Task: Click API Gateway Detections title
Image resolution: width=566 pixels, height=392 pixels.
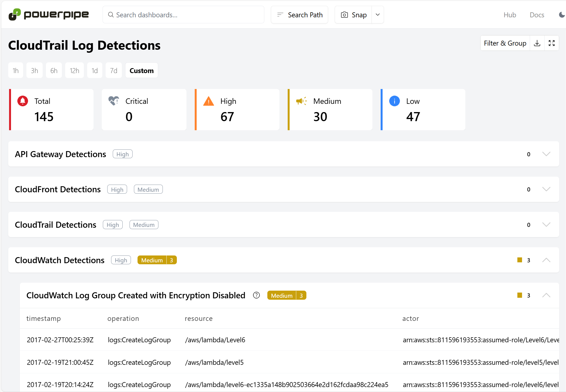Action: point(61,154)
